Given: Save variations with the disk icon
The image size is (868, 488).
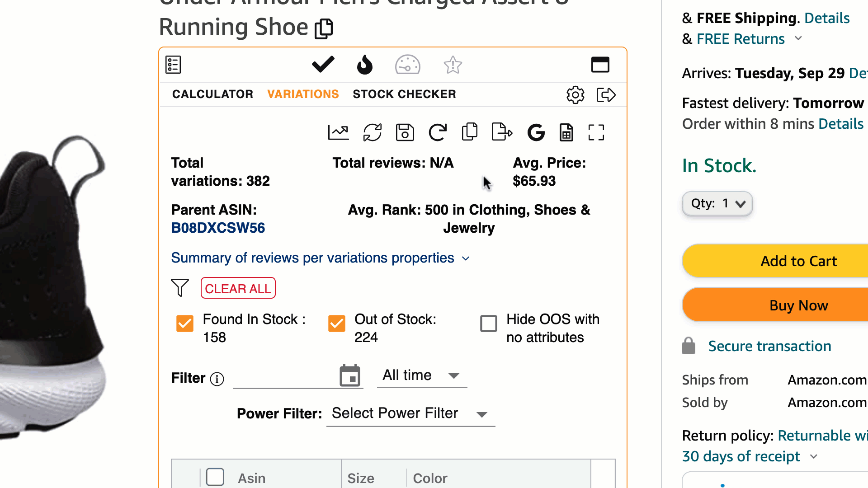Looking at the screenshot, I should click(x=405, y=132).
